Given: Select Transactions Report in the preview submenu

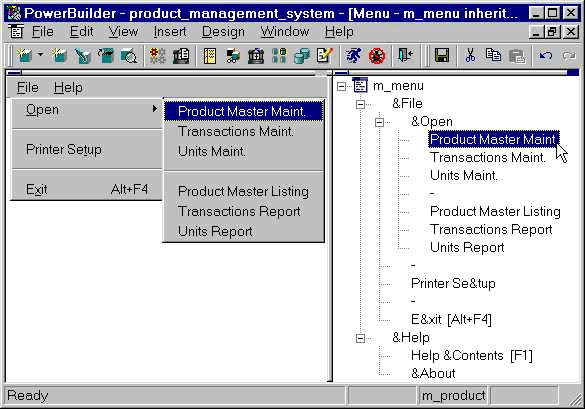Looking at the screenshot, I should click(244, 212).
